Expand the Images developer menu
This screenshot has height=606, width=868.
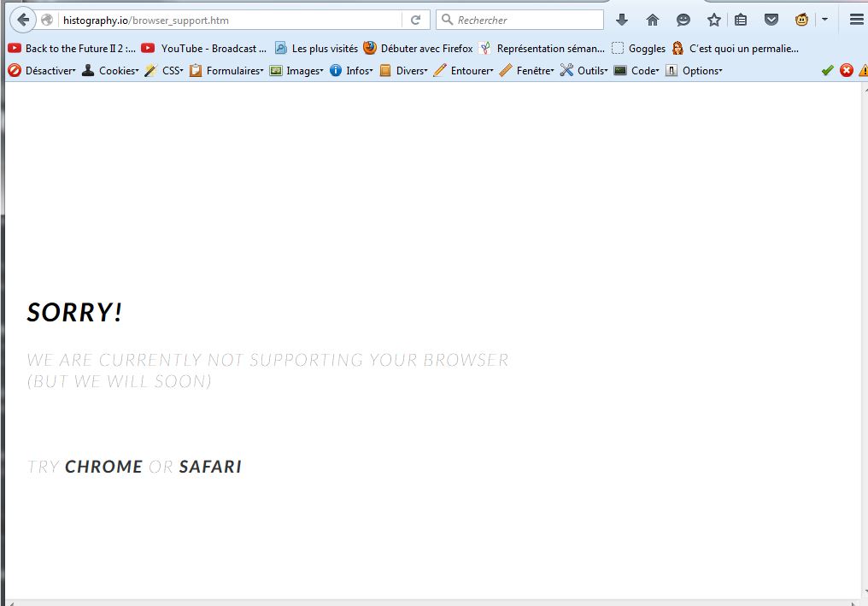tap(296, 71)
